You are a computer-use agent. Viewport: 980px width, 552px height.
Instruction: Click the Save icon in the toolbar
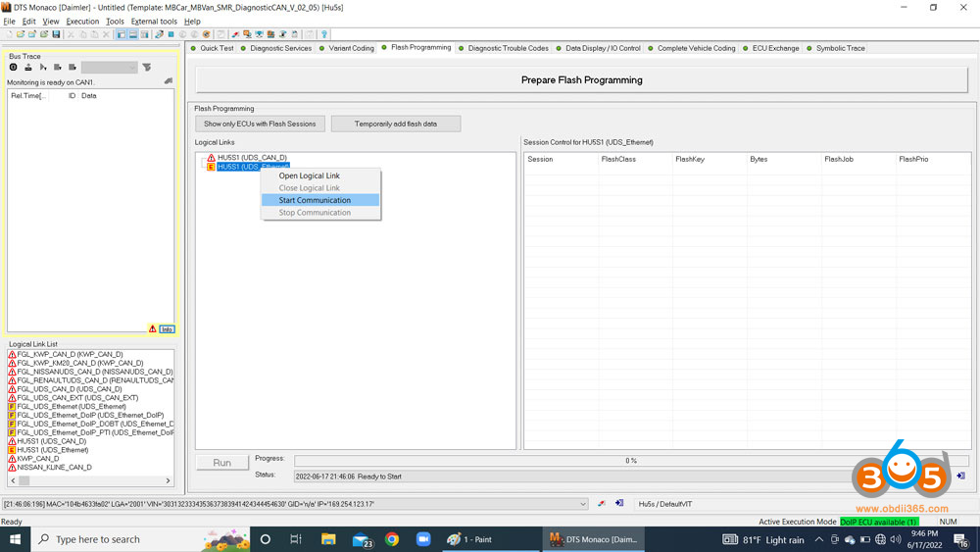56,34
